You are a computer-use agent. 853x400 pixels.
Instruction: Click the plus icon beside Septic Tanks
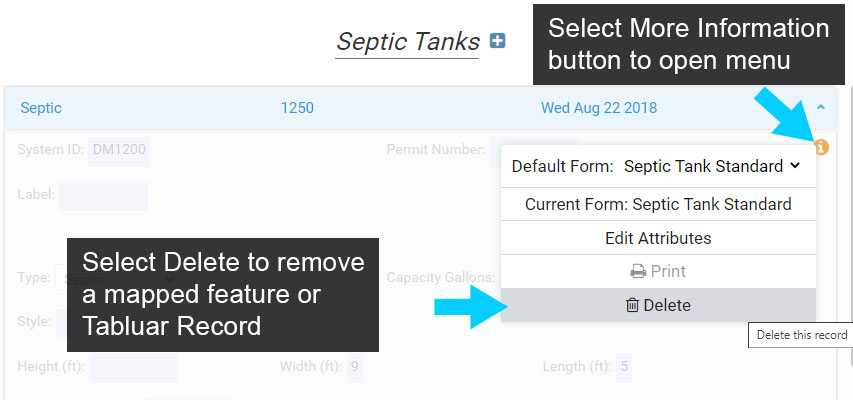coord(497,41)
